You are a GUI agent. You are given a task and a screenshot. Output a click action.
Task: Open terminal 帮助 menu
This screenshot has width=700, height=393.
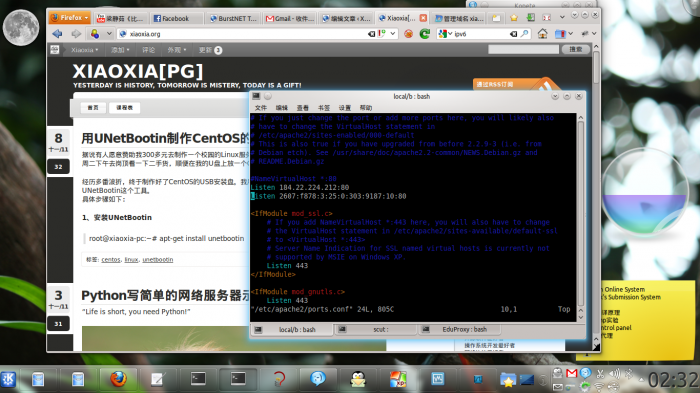click(x=366, y=108)
